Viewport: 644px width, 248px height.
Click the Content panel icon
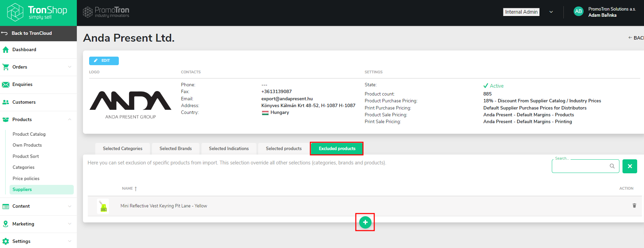pos(5,206)
